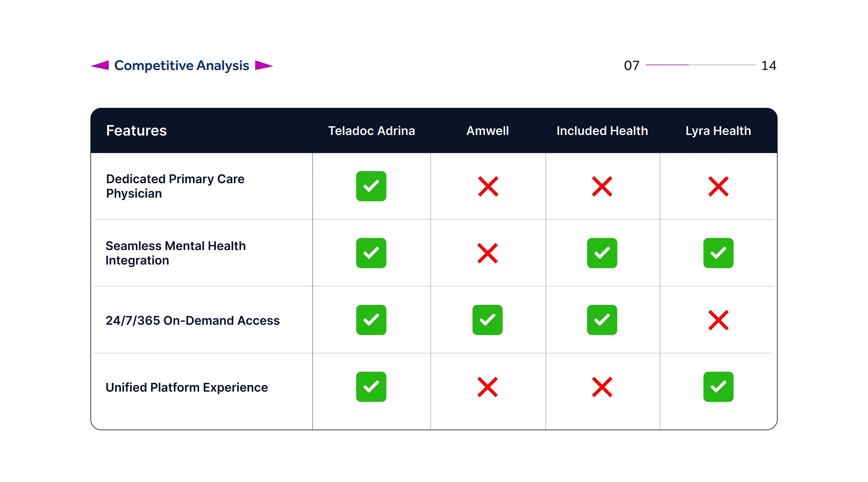868x482 pixels.
Task: Select the Lyra Health column header
Action: point(718,131)
